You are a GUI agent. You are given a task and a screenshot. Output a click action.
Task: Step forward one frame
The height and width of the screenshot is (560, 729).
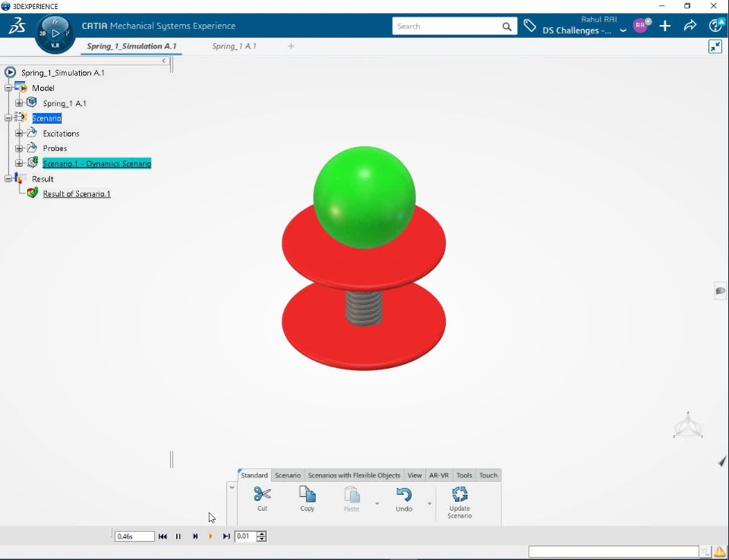point(195,536)
